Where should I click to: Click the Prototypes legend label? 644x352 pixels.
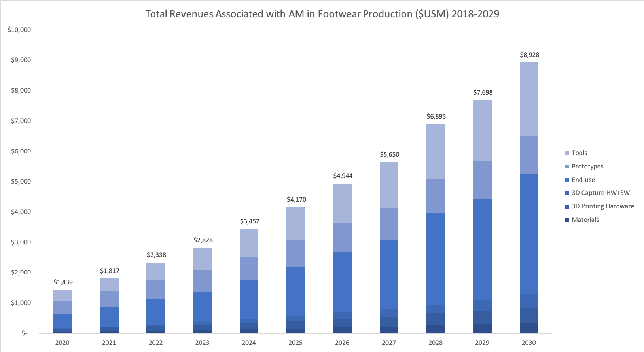(x=587, y=167)
